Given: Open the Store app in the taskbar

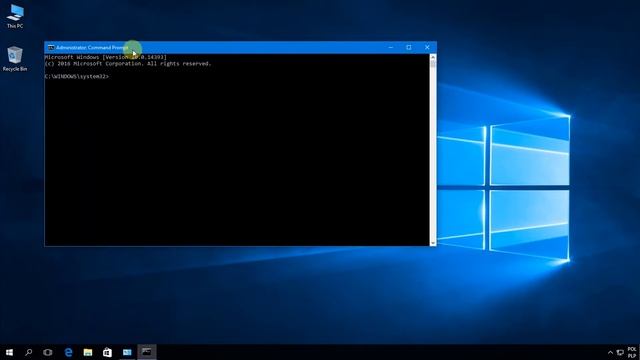Looking at the screenshot, I should click(107, 352).
